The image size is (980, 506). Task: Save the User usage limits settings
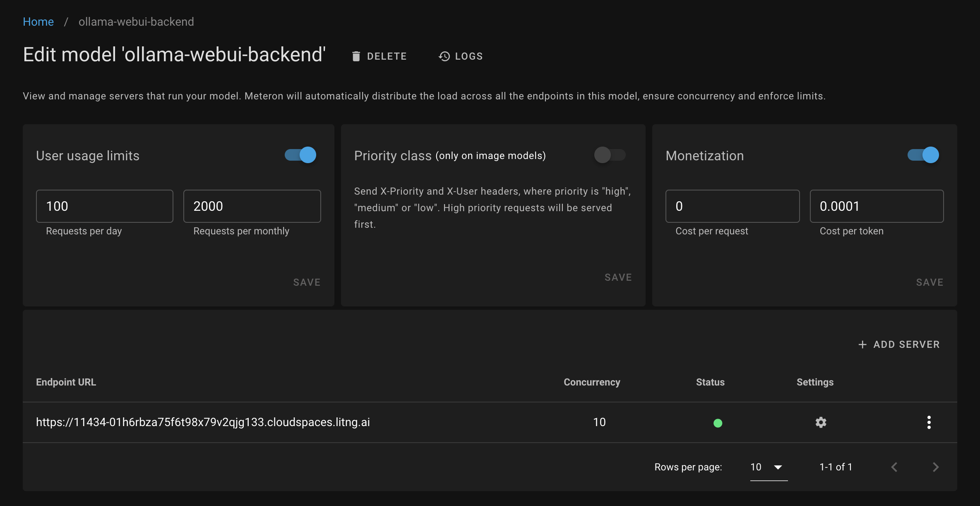point(307,282)
